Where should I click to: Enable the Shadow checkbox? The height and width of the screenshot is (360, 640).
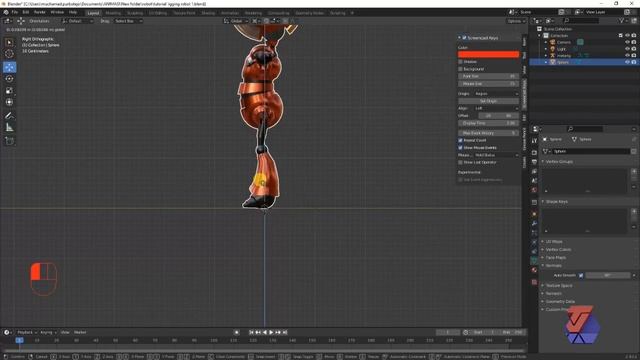460,62
